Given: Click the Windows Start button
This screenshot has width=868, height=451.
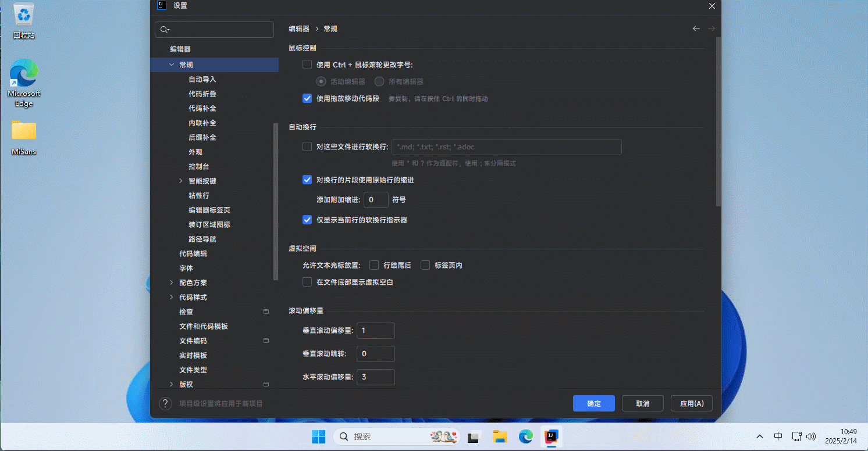Looking at the screenshot, I should coord(318,436).
